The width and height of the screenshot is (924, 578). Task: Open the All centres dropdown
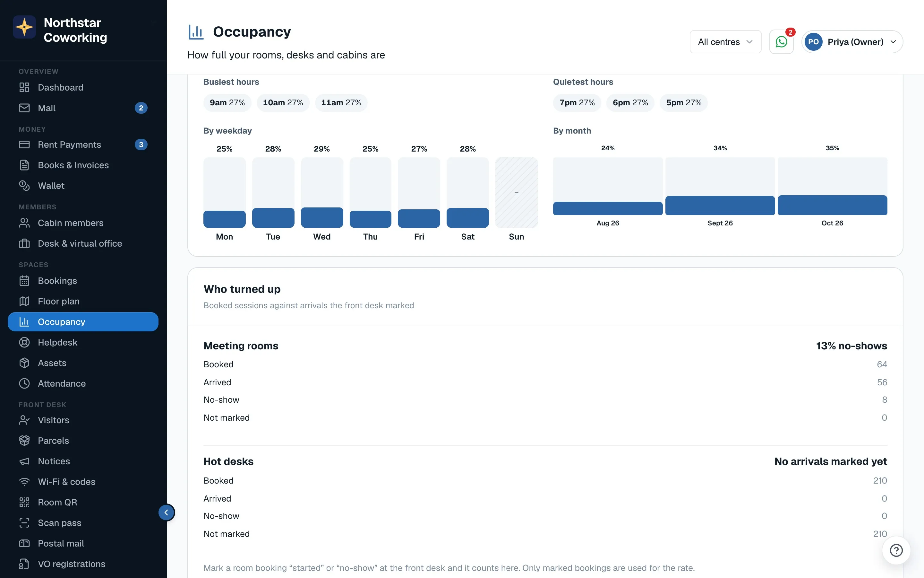click(725, 42)
